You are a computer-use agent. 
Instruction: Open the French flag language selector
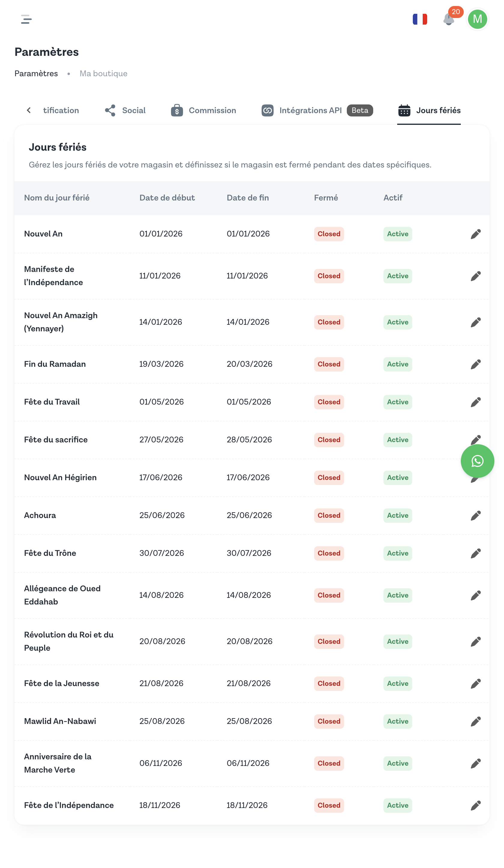(x=420, y=19)
